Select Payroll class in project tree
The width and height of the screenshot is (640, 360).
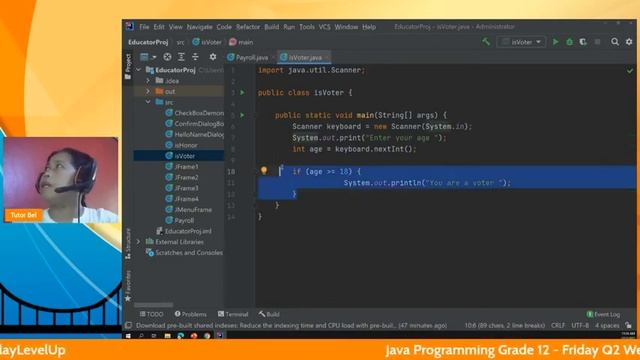[x=180, y=220]
